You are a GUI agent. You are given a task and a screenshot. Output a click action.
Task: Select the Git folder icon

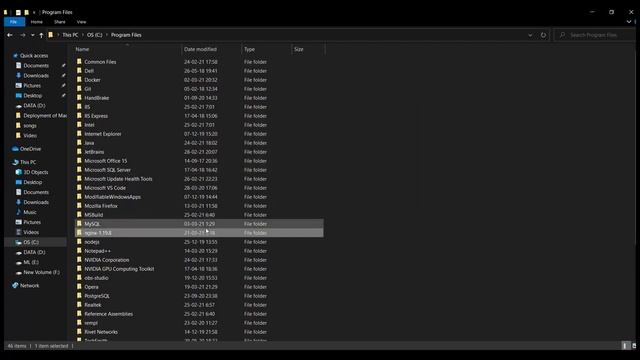coord(79,89)
